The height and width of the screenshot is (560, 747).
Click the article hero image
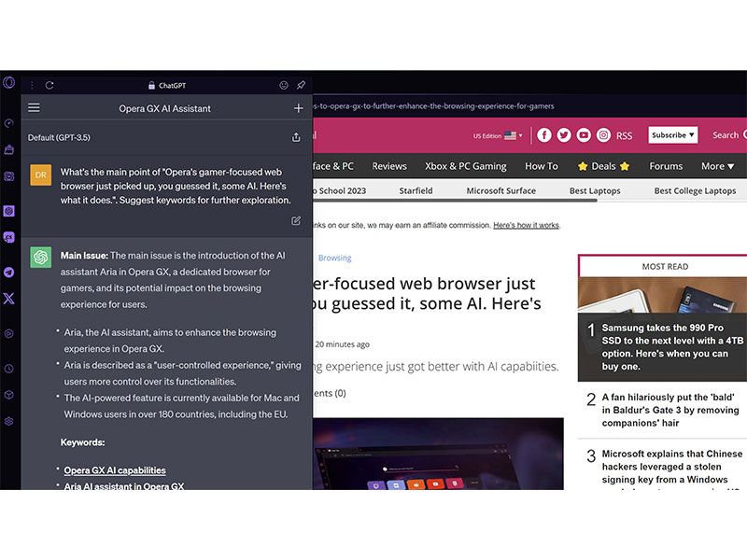coord(438,454)
